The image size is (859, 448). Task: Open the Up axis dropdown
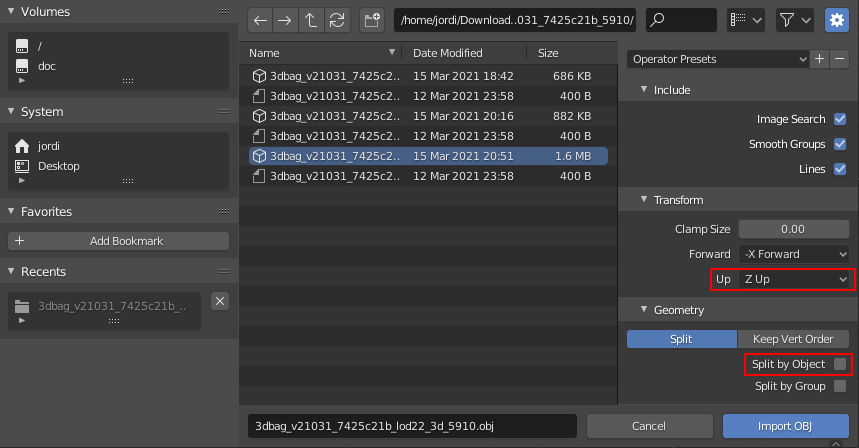(x=793, y=279)
